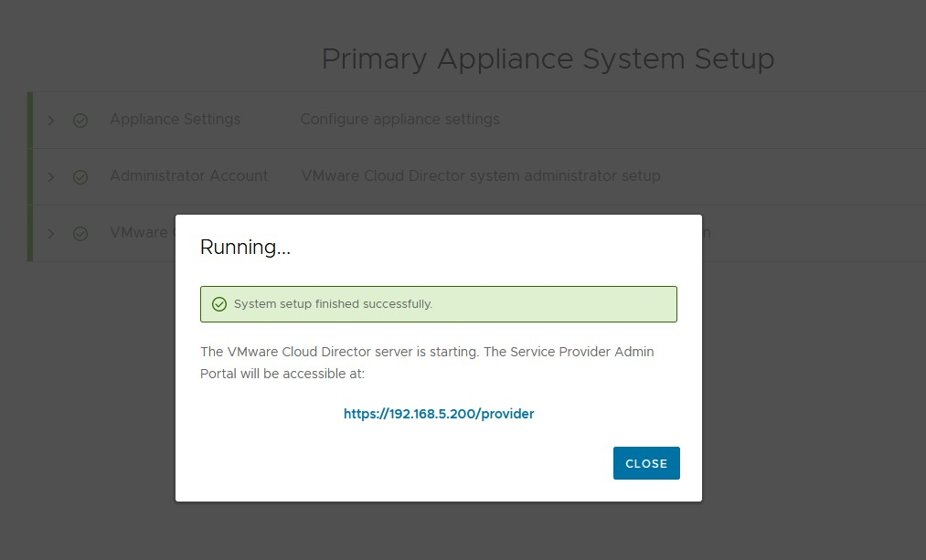Click the checkmark icon next to Appliance Settings
This screenshot has height=560, width=926.
[x=80, y=121]
